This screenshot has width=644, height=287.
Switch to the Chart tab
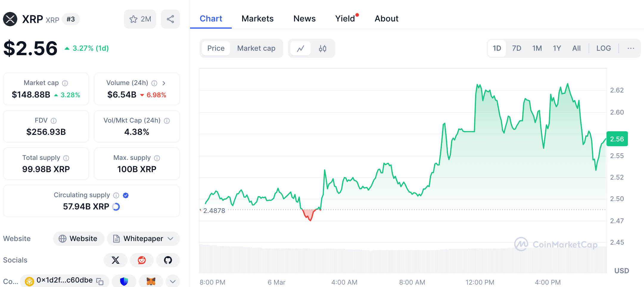(211, 18)
